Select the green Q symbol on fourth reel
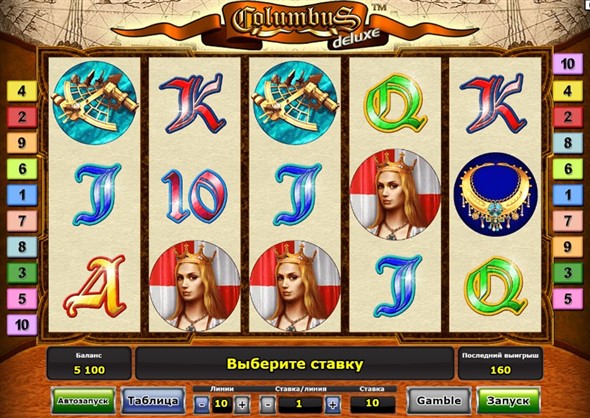The image size is (590, 418). (395, 102)
